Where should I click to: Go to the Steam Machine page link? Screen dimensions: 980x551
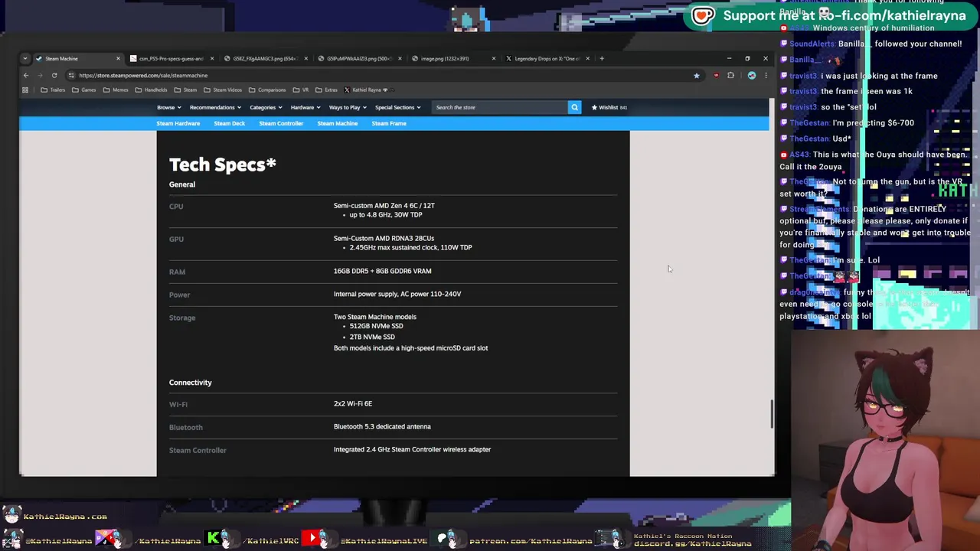pyautogui.click(x=337, y=123)
